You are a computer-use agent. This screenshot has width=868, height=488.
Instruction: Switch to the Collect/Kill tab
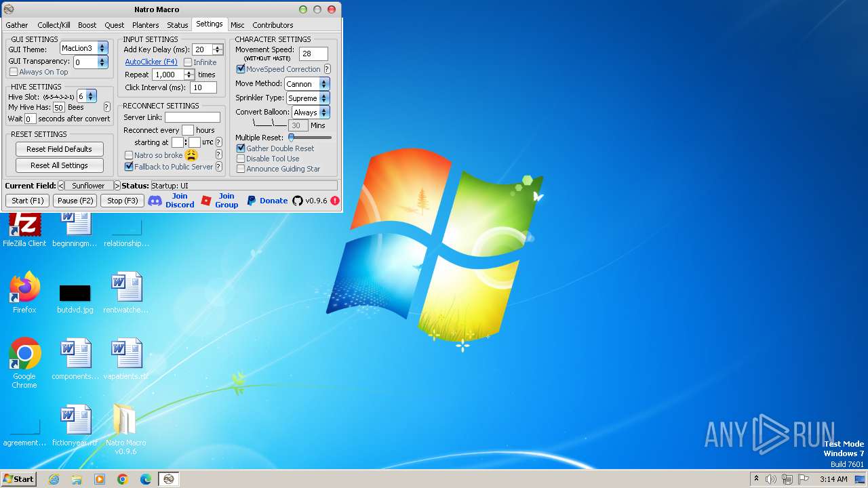coord(54,25)
